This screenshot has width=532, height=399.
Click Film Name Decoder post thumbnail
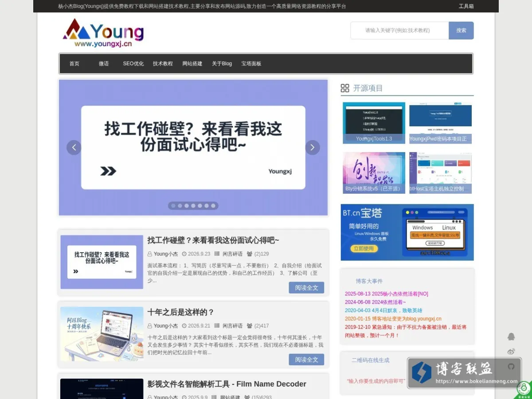(x=102, y=389)
